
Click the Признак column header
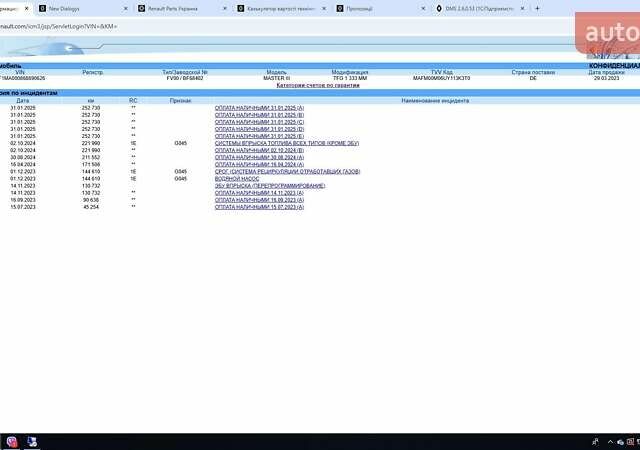pyautogui.click(x=180, y=100)
